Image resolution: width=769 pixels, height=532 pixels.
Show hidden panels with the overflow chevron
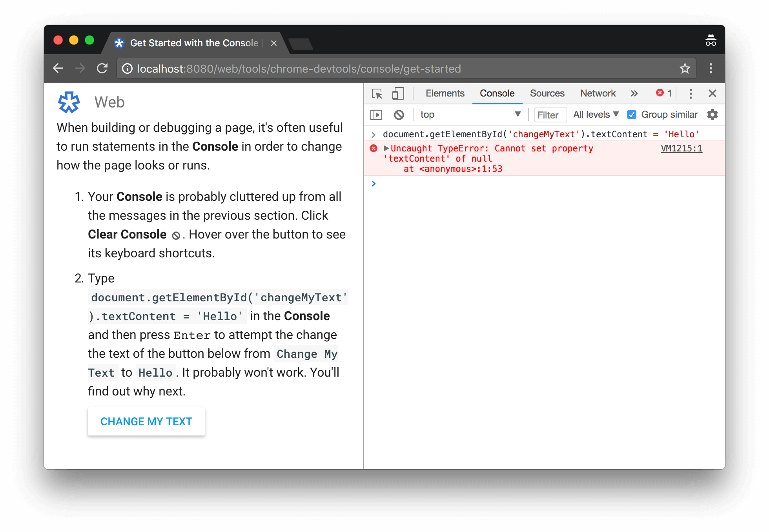pyautogui.click(x=634, y=93)
